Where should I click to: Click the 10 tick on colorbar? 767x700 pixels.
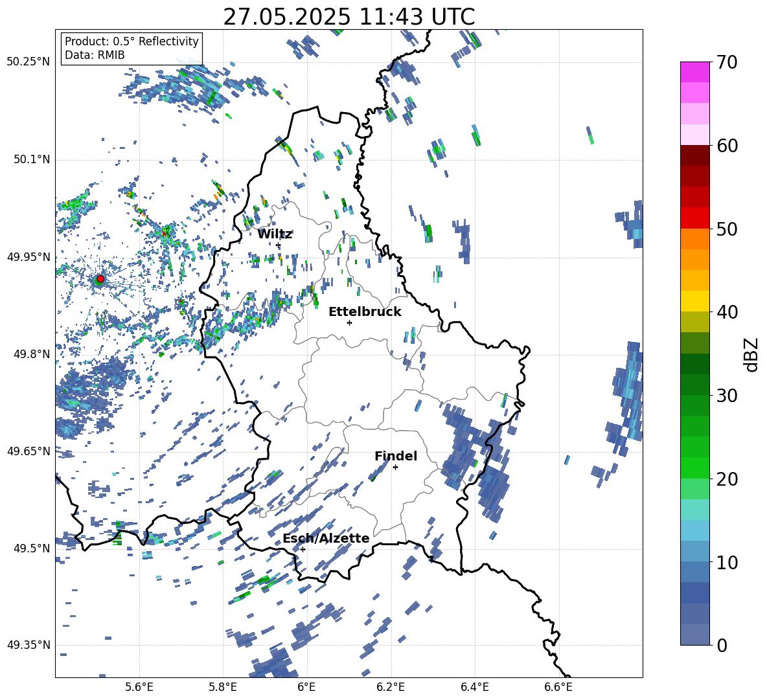click(726, 562)
